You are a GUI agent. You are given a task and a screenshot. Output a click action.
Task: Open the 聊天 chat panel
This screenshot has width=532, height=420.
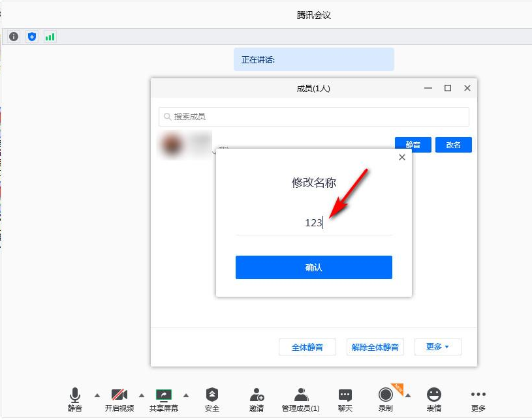coord(345,399)
